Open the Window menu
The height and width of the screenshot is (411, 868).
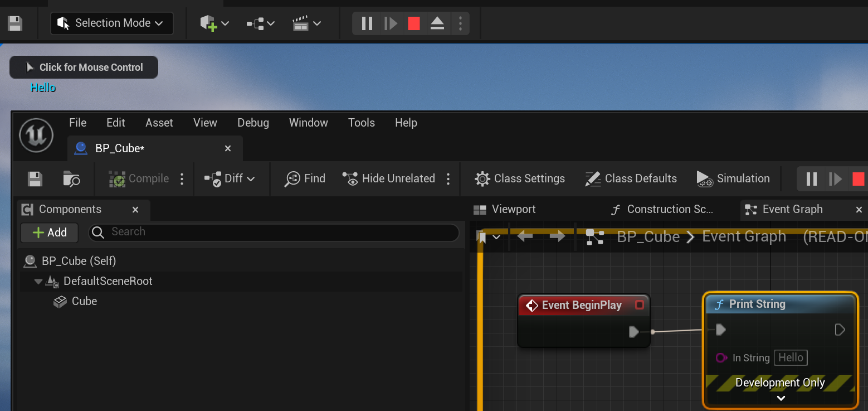(x=309, y=123)
